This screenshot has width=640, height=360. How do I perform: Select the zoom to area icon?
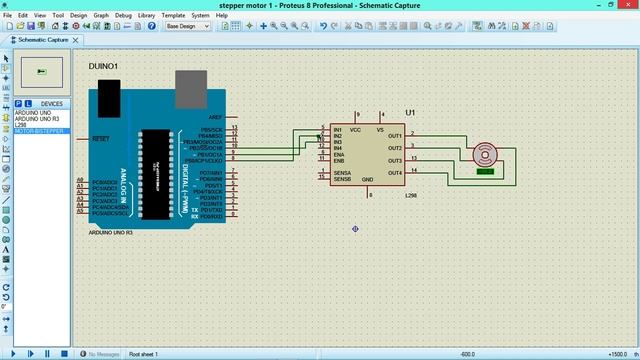point(305,26)
